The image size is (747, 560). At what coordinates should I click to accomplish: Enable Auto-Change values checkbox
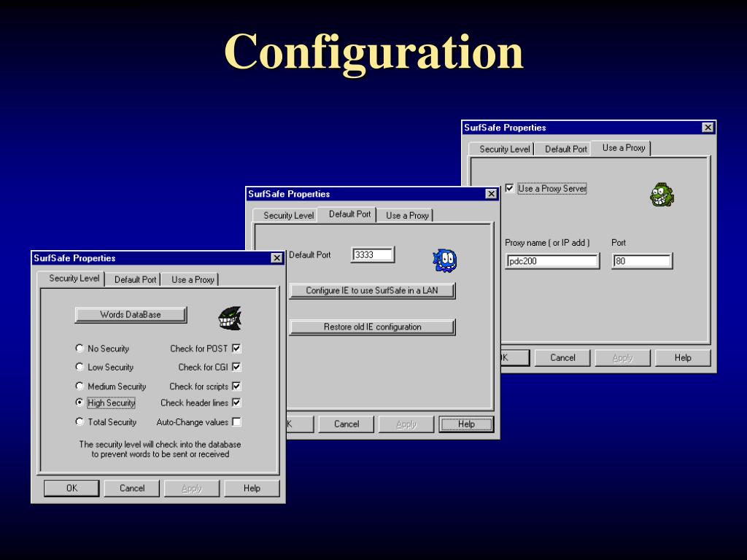tap(236, 421)
